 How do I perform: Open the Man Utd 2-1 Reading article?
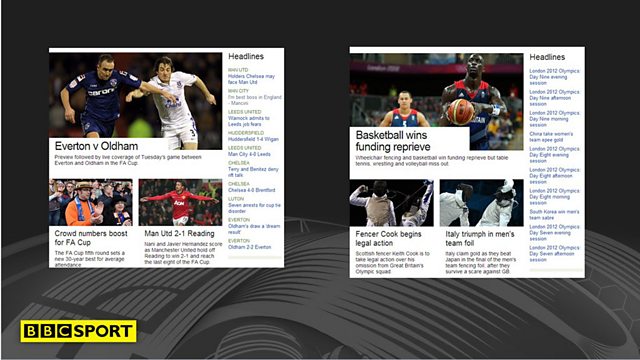(179, 233)
